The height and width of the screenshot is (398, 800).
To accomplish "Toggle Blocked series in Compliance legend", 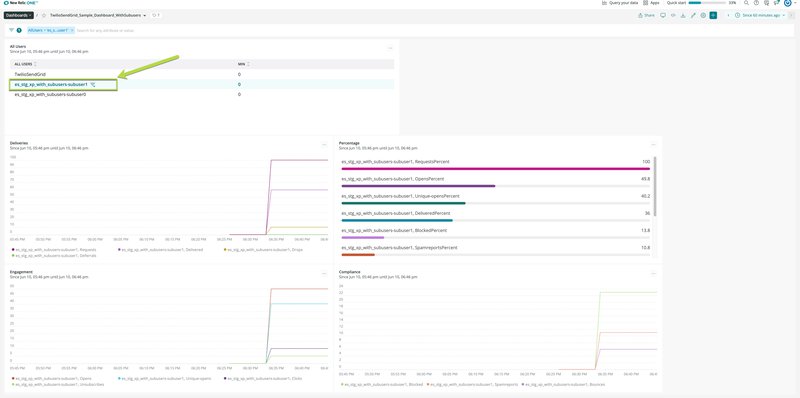I will [382, 384].
